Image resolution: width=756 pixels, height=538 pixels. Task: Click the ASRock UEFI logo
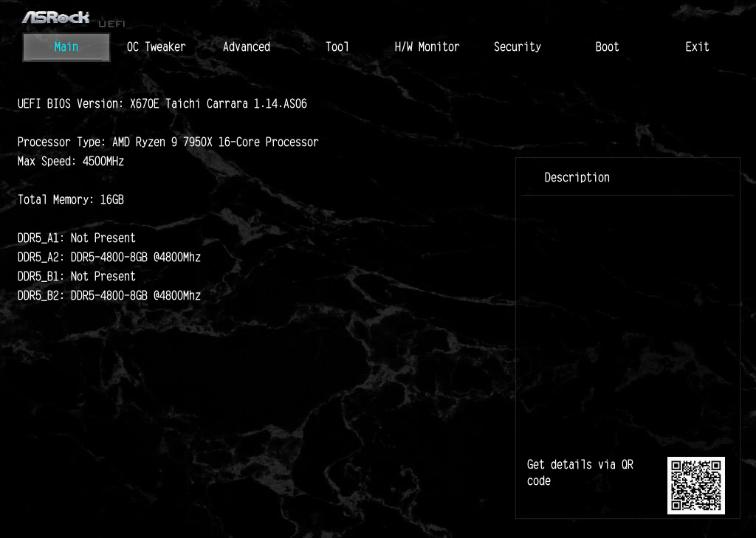pyautogui.click(x=73, y=18)
